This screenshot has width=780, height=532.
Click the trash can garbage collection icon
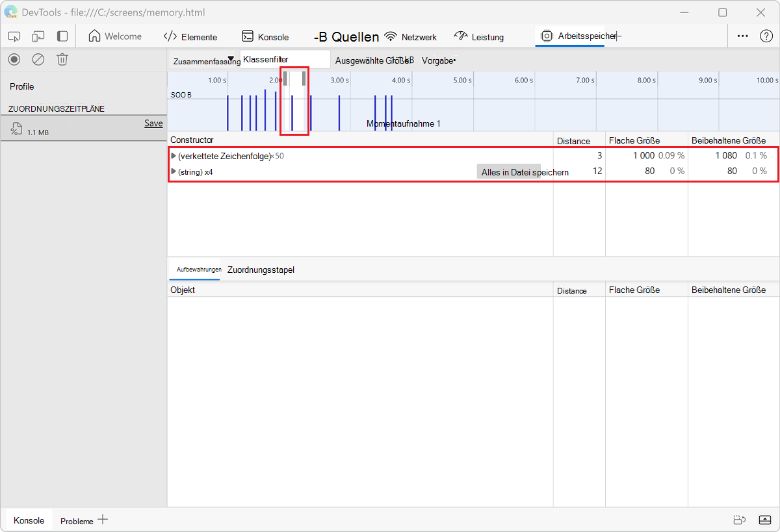tap(62, 60)
